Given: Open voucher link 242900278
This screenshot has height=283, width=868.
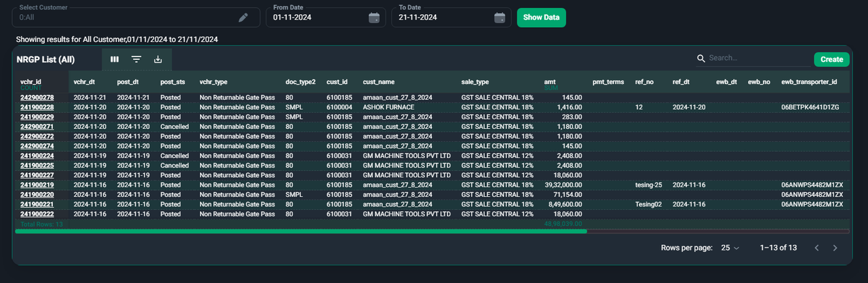Looking at the screenshot, I should point(37,98).
